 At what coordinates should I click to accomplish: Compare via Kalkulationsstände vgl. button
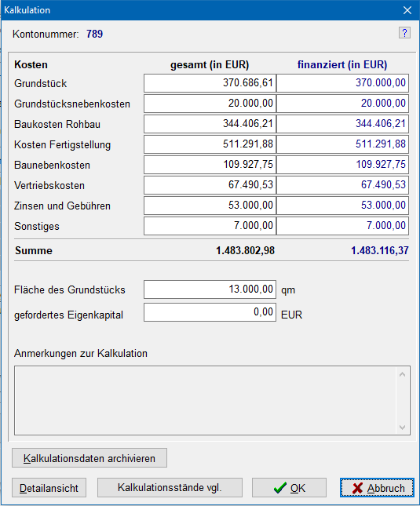pyautogui.click(x=170, y=488)
